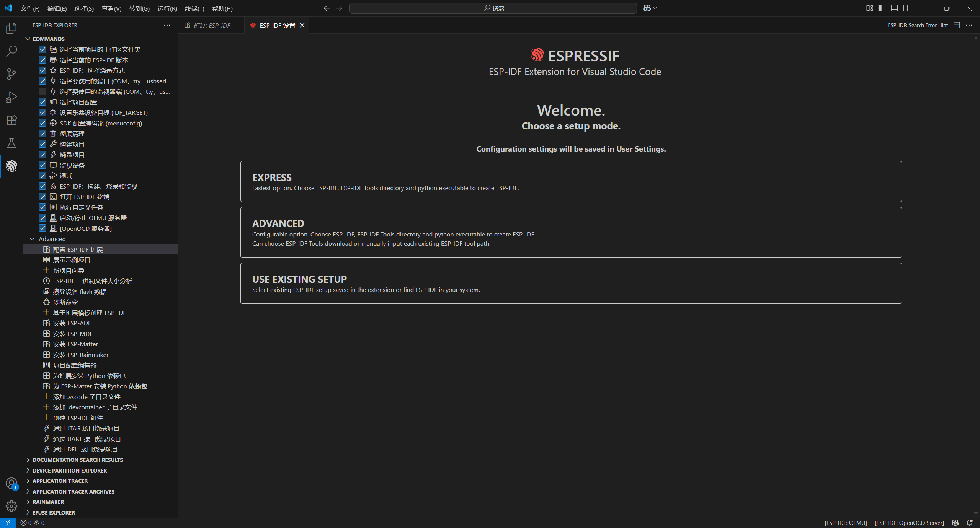Screen dimensions: 980x528
Task: Open the ESP-IDF Explorer activity bar icon
Action: pos(11,166)
